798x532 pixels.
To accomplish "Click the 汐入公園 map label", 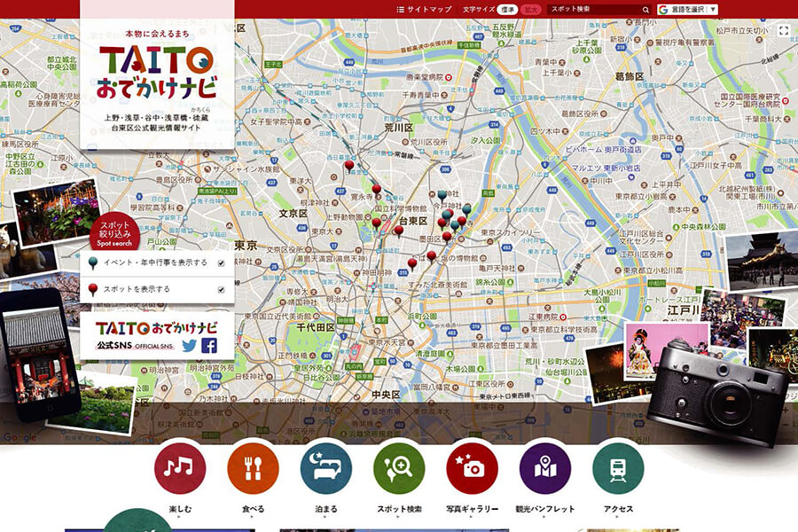I will (x=485, y=140).
